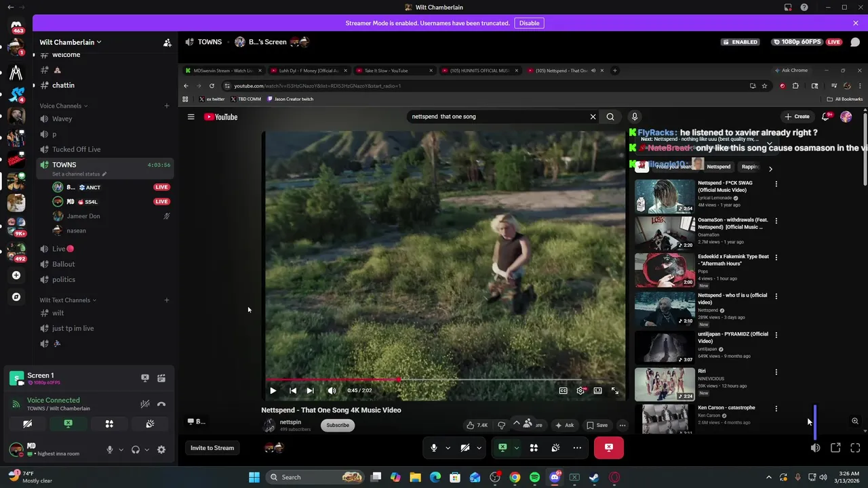Expand the microphone options arrow in the stream control bar
This screenshot has width=868, height=488.
point(448,447)
